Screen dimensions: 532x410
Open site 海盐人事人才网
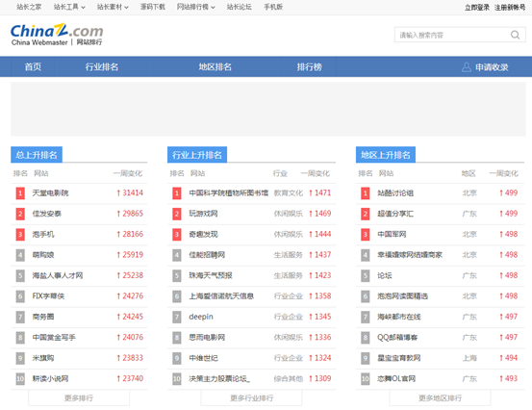point(58,275)
